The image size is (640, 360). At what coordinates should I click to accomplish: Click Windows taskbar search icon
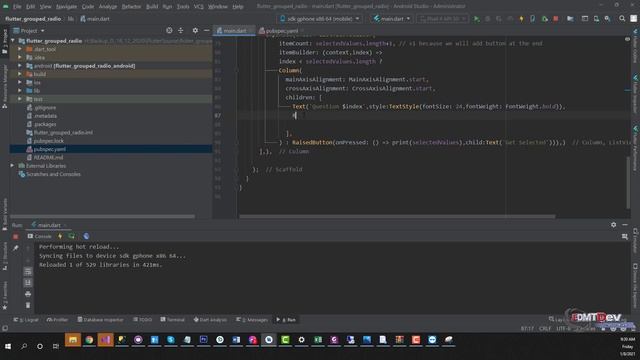[x=24, y=346]
